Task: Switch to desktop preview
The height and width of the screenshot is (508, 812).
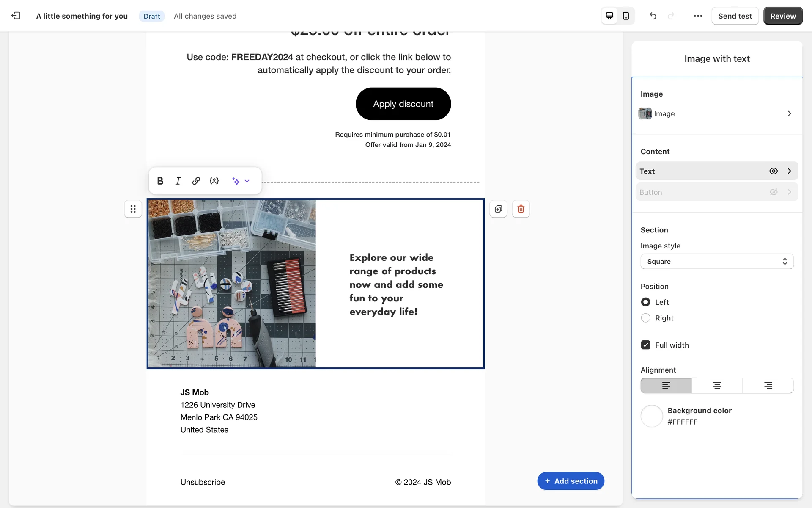Action: click(x=609, y=16)
